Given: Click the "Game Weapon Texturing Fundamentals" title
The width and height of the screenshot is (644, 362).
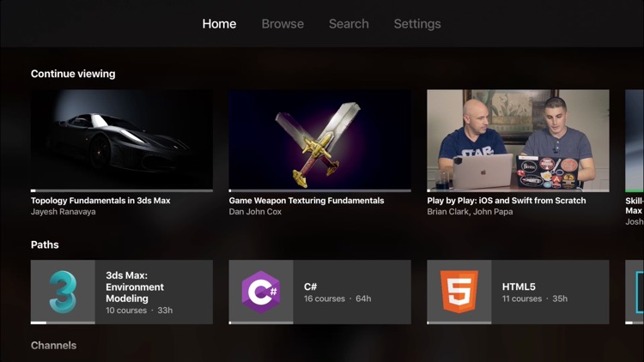Looking at the screenshot, I should coord(307,200).
